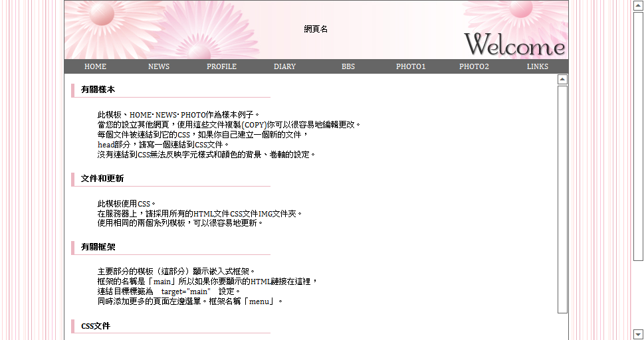Click the inner frame scroll-up arrow

562,80
